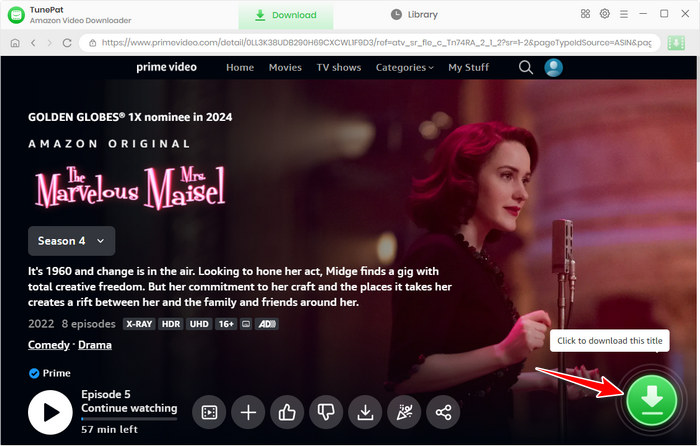Click the '57 min left' text
700x446 pixels.
tap(109, 429)
